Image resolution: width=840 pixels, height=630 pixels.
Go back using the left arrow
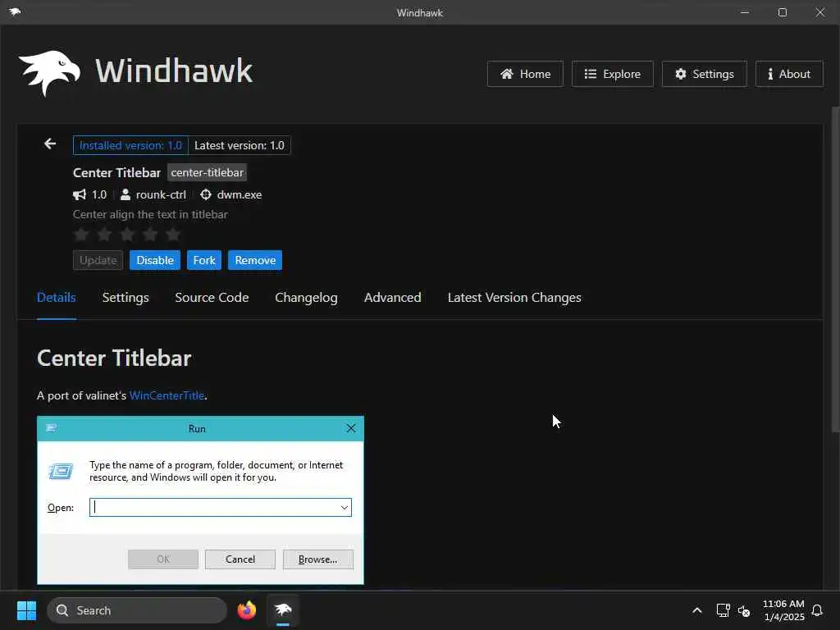point(50,144)
